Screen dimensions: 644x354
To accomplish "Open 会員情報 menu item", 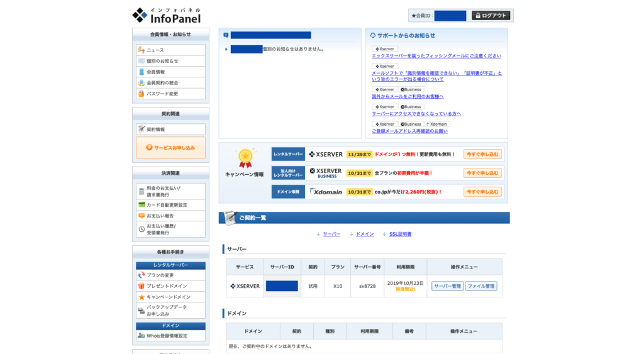I will (170, 72).
